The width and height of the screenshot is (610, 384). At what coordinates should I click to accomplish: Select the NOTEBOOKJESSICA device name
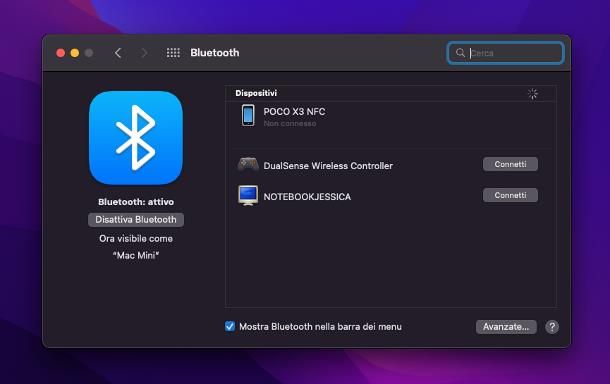tap(307, 197)
